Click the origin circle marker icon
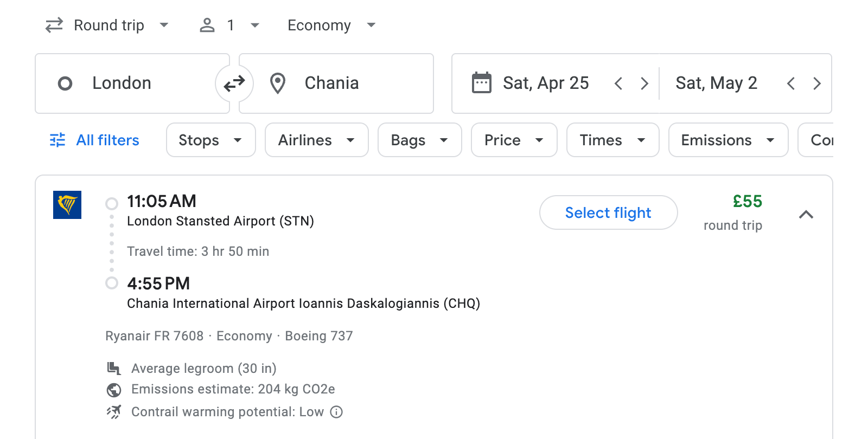Image resolution: width=868 pixels, height=439 pixels. pos(65,83)
